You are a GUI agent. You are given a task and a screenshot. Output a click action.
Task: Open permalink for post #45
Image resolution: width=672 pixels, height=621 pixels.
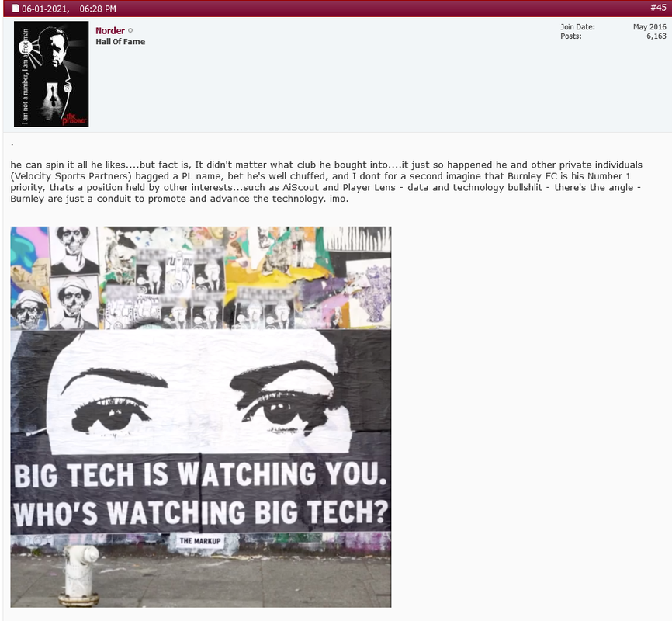click(x=658, y=7)
